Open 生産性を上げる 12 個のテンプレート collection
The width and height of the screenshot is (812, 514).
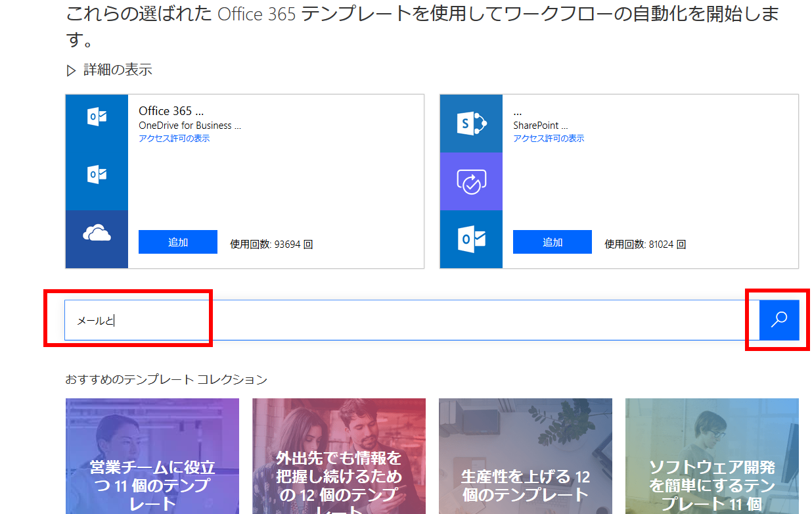pyautogui.click(x=526, y=456)
